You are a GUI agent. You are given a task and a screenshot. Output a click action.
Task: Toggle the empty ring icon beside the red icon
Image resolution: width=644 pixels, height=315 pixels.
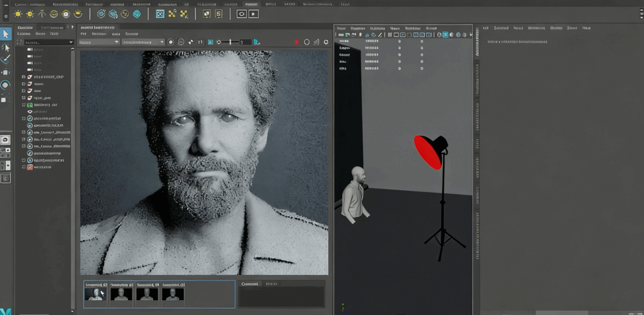point(307,42)
